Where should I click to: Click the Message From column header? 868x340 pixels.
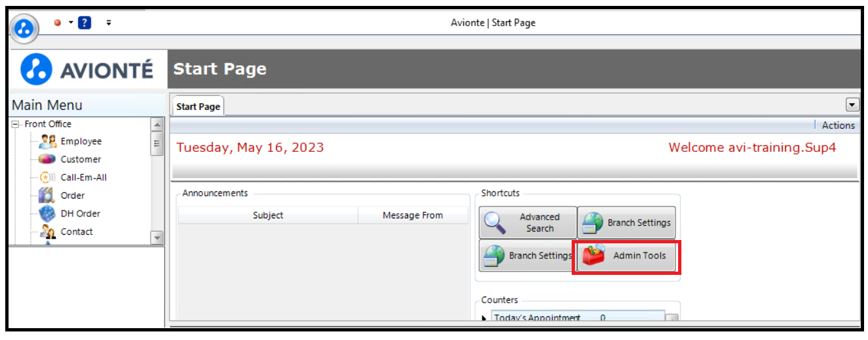pyautogui.click(x=413, y=215)
